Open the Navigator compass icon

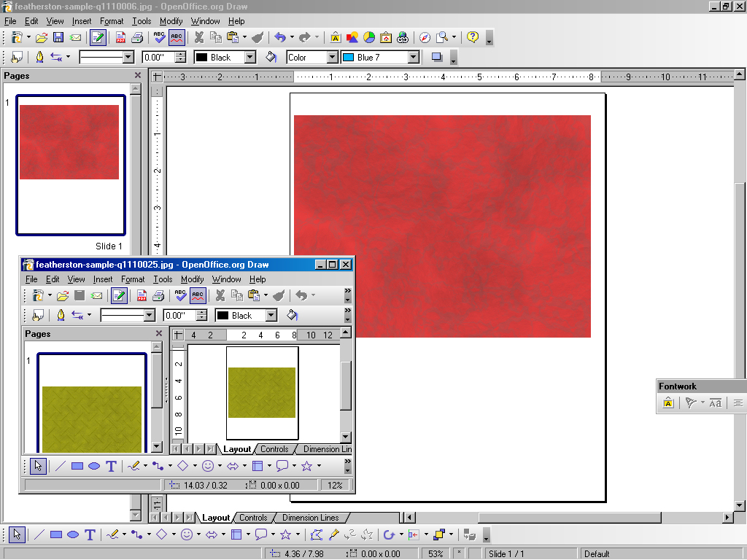coord(425,37)
